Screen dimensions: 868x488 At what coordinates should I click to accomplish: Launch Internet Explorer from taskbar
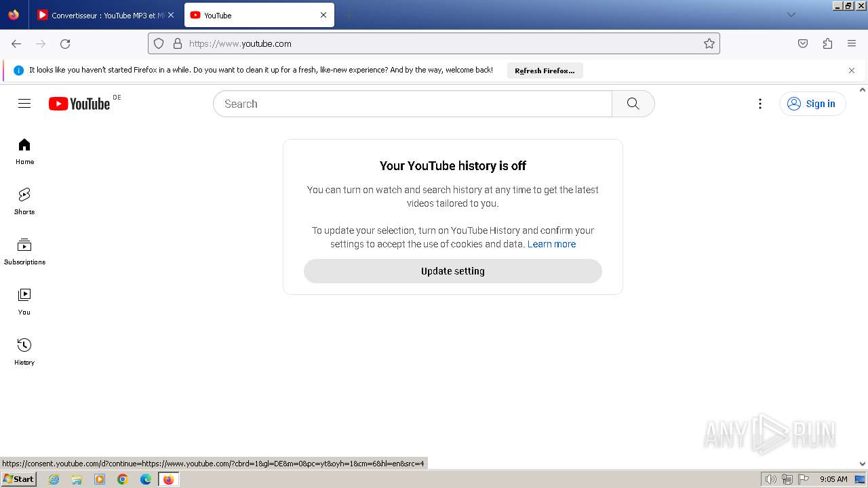(x=54, y=479)
